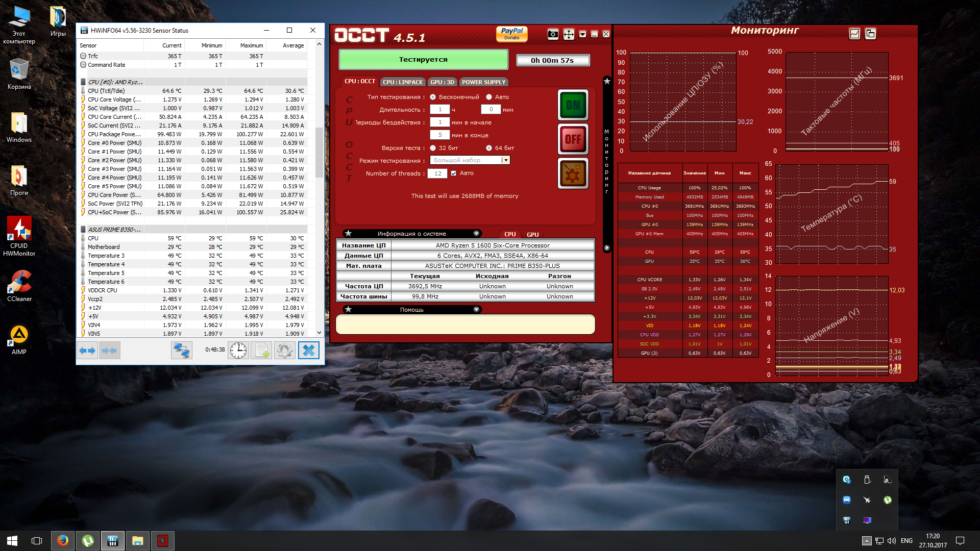Uncheck the Авто threads checkbox
This screenshot has width=980, height=551.
453,173
